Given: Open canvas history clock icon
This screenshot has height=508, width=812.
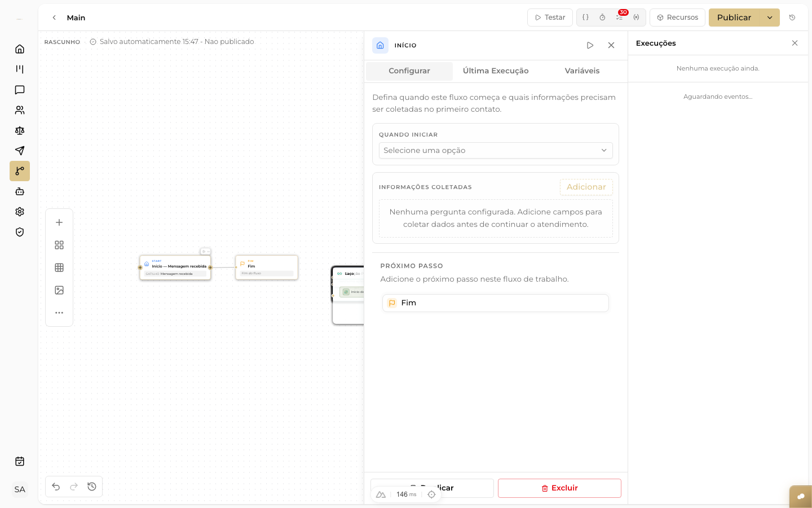Looking at the screenshot, I should point(92,487).
